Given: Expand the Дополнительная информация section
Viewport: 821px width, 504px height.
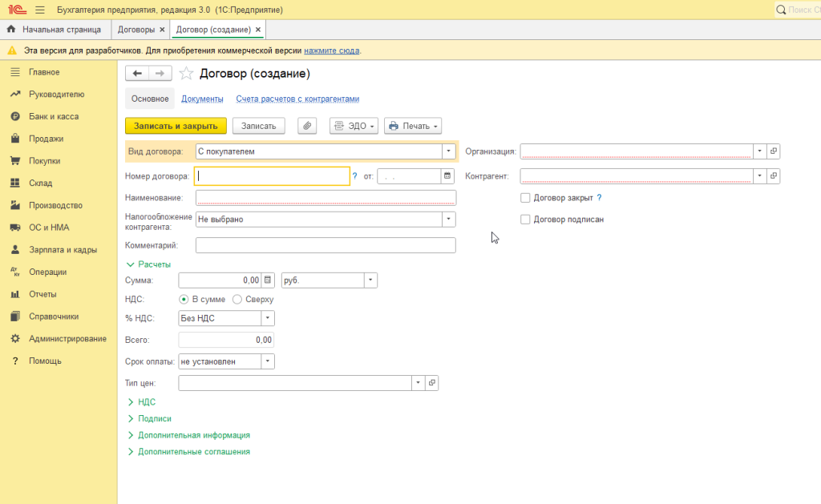Looking at the screenshot, I should point(193,435).
